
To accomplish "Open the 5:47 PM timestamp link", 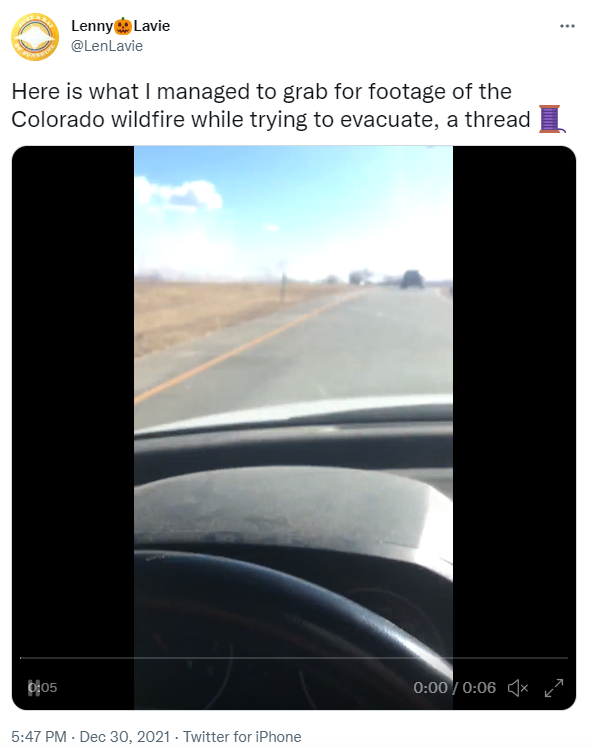I will [x=39, y=737].
